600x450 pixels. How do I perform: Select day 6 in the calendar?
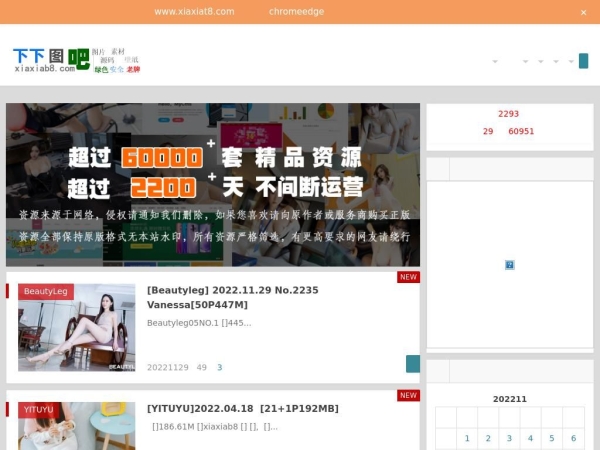pyautogui.click(x=573, y=438)
